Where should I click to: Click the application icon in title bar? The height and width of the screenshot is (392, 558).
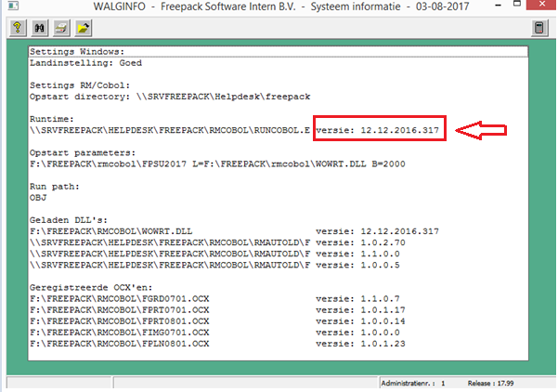pyautogui.click(x=13, y=6)
